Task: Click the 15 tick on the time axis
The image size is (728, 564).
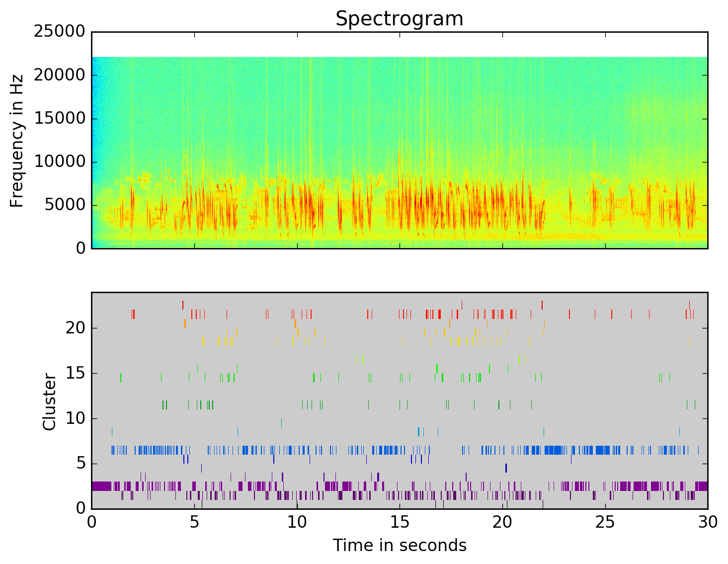Action: coord(400,523)
